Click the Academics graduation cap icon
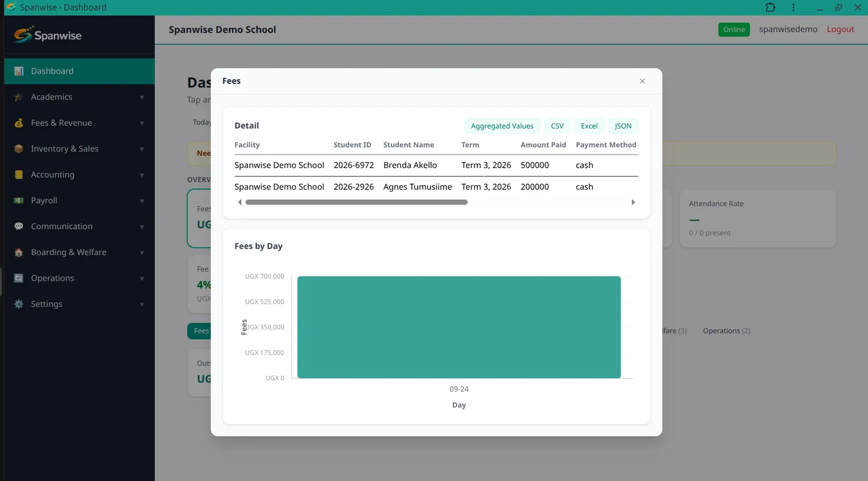Screen dimensions: 868x481 coord(19,97)
